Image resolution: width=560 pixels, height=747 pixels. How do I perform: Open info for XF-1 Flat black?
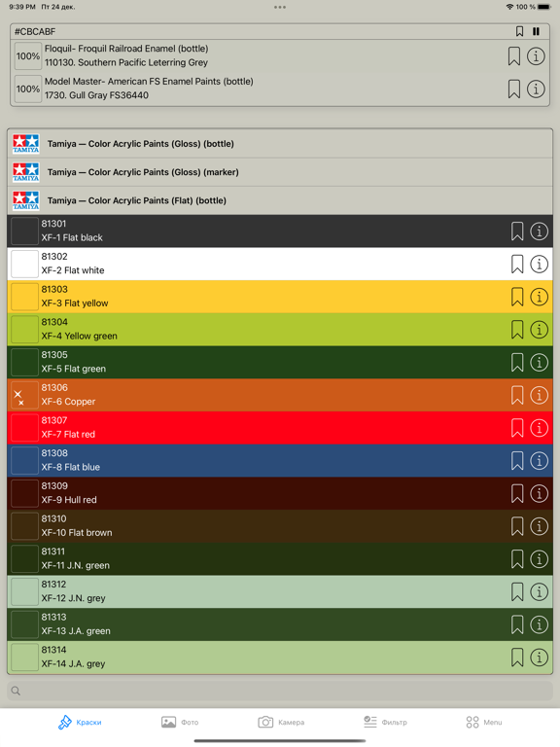point(539,231)
